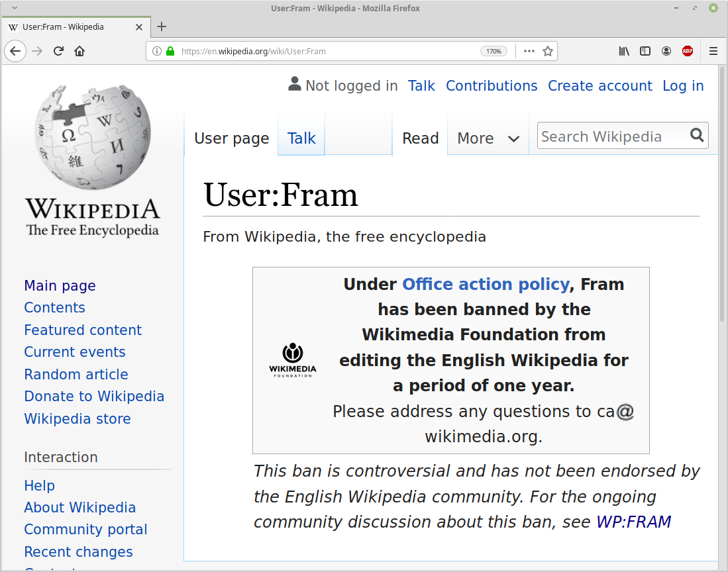Go back with the browser back arrow
The width and height of the screenshot is (728, 572).
pos(15,51)
